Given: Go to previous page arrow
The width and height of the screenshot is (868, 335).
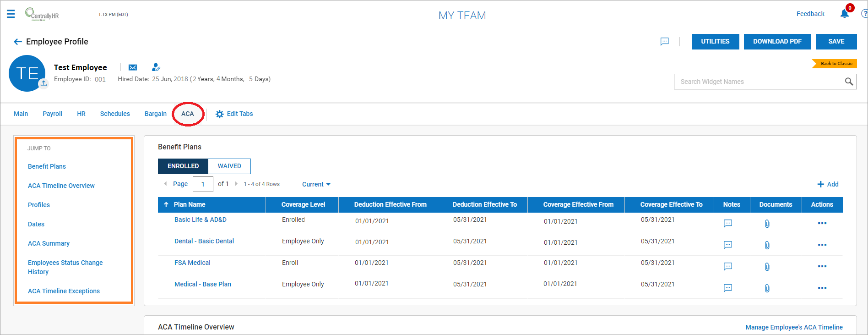Looking at the screenshot, I should [165, 184].
